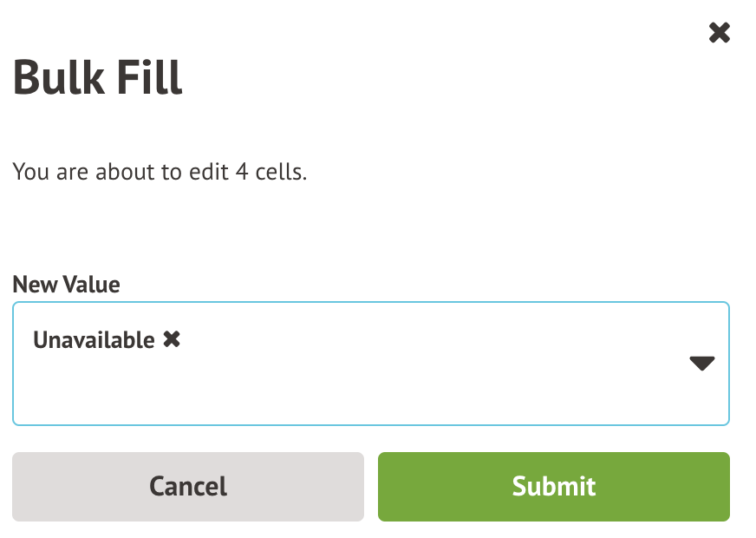This screenshot has height=538, width=756.
Task: Dismiss dialog with the top-right X icon
Action: point(720,34)
